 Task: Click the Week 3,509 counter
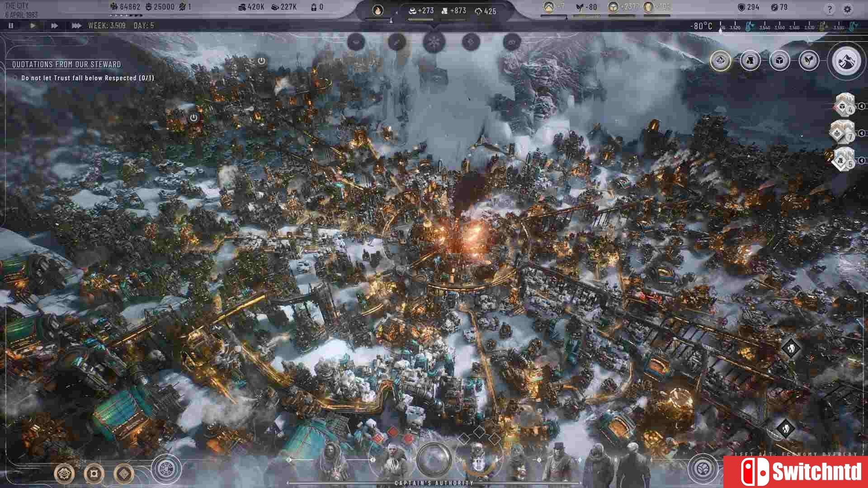tap(107, 26)
